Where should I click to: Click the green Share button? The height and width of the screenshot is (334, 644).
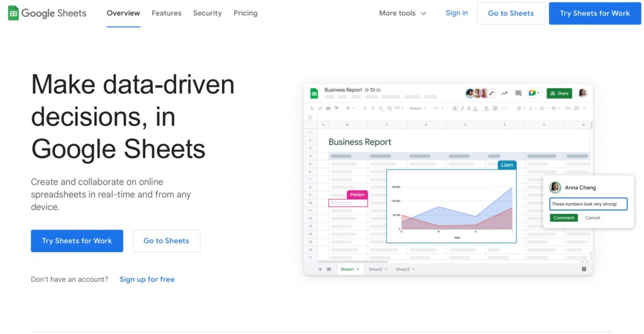559,93
